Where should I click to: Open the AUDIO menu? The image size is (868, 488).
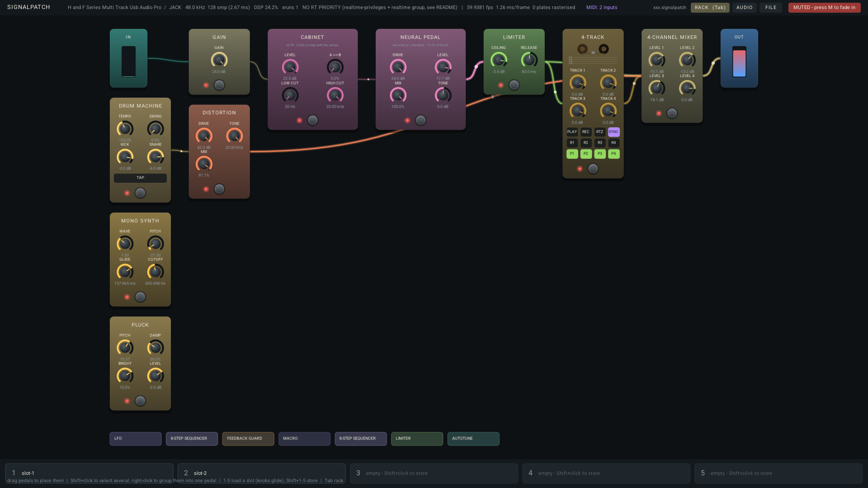pos(744,8)
